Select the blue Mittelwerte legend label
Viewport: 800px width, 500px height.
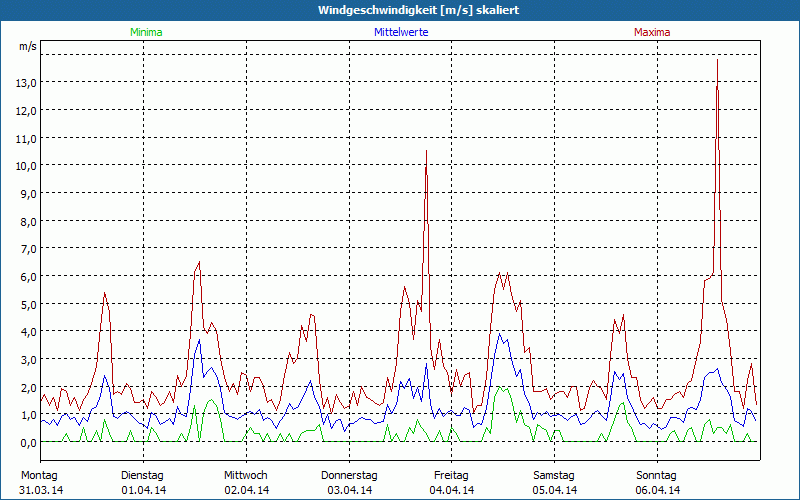pos(401,32)
